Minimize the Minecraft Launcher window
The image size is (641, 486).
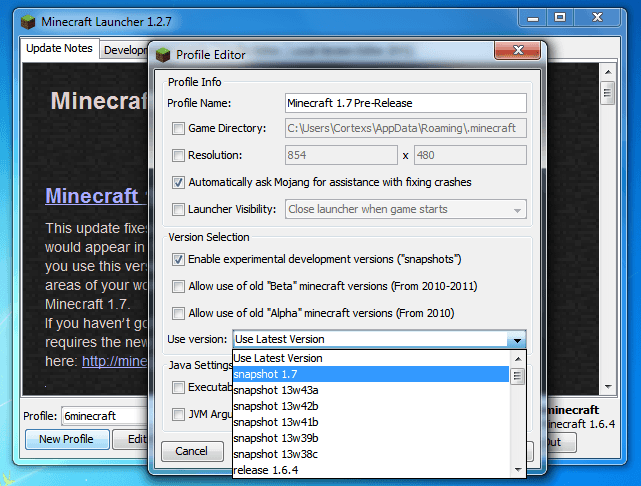pos(533,18)
